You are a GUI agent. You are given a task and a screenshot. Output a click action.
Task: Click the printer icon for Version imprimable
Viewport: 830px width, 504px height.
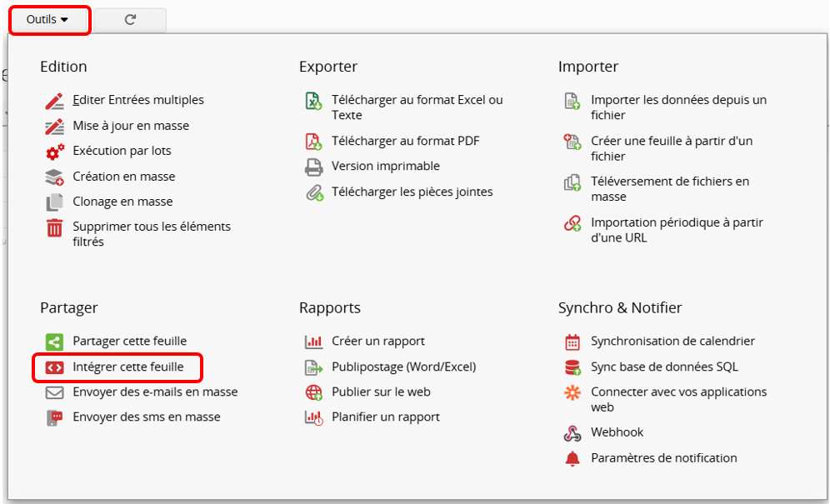point(313,167)
